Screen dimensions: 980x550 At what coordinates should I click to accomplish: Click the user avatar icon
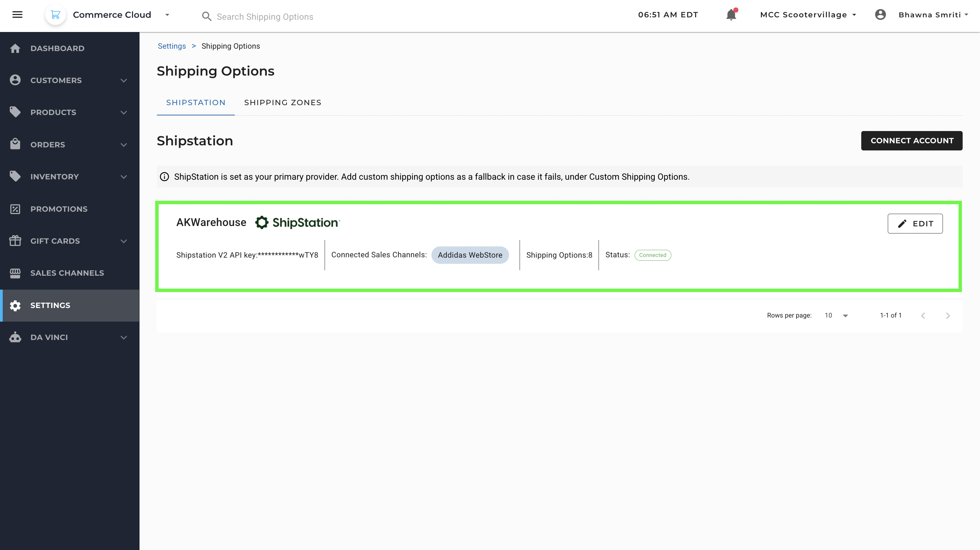click(x=880, y=15)
